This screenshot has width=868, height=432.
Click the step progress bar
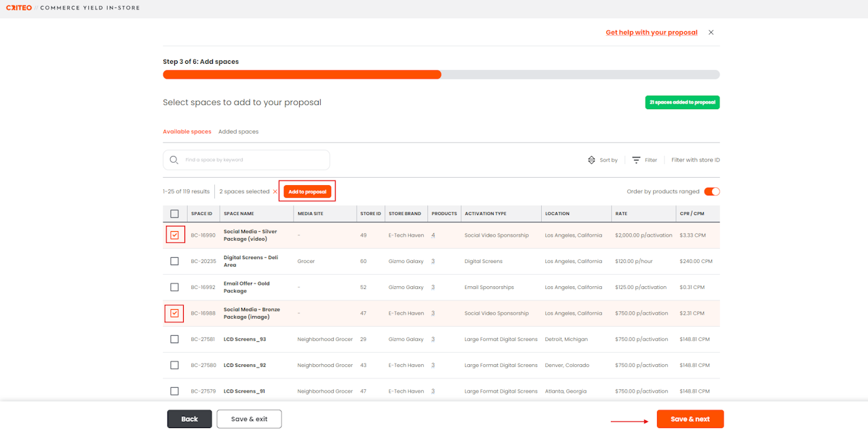[441, 75]
